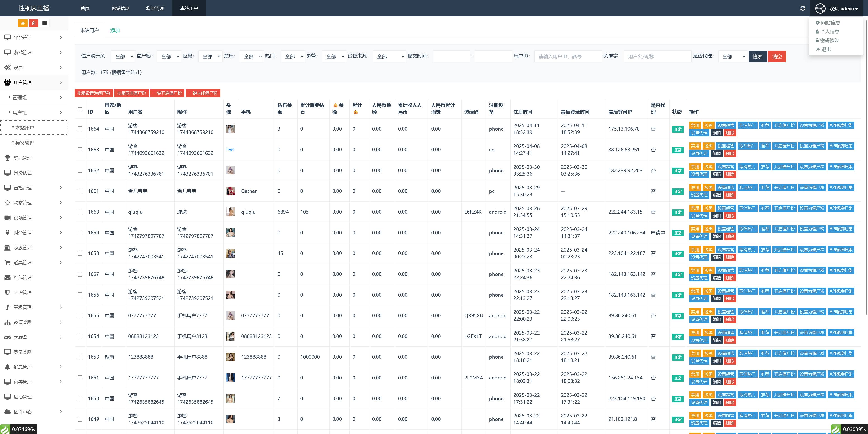Switch to the 彩票管理 top menu
This screenshot has width=868, height=434.
click(155, 8)
